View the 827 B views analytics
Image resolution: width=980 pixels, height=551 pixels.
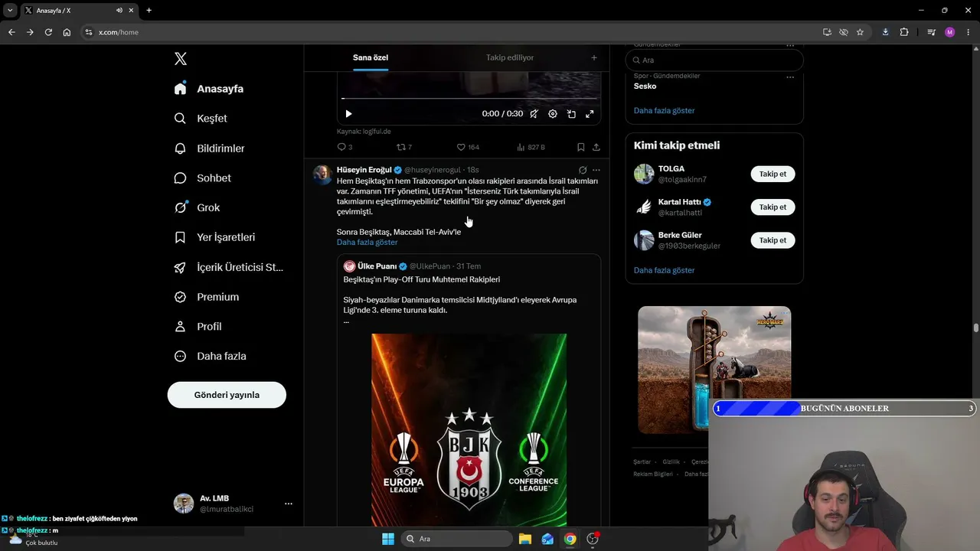click(x=531, y=147)
